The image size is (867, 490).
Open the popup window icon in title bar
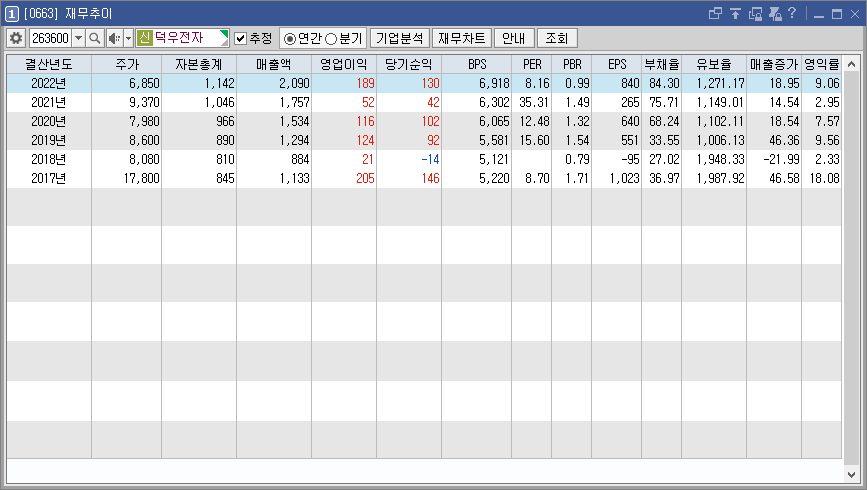(715, 13)
